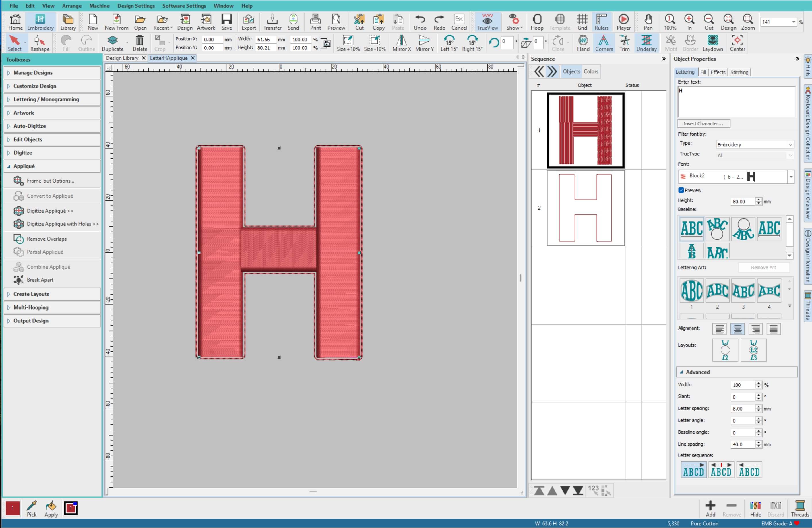
Task: Expand Lettering / Monogramming toolbox
Action: [52, 99]
